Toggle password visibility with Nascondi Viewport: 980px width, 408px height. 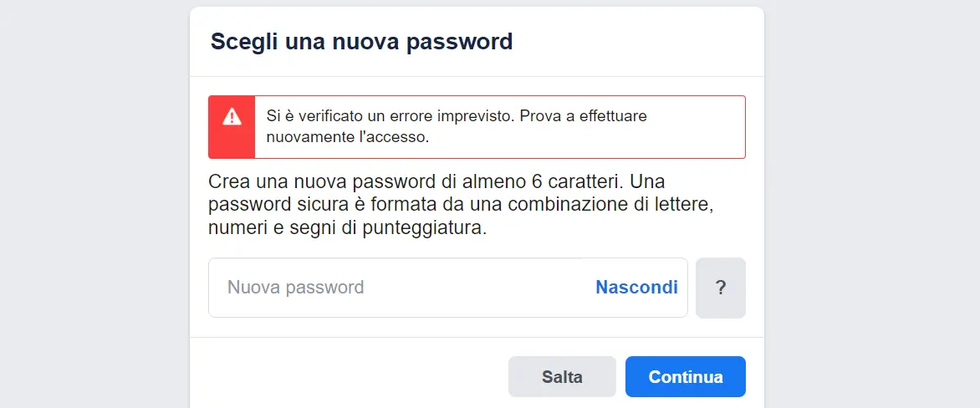point(636,288)
